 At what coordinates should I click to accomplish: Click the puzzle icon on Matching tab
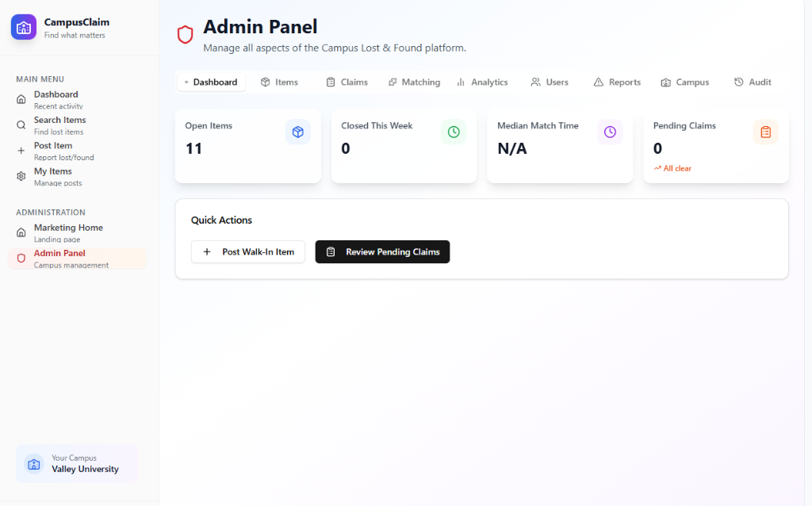coord(393,82)
